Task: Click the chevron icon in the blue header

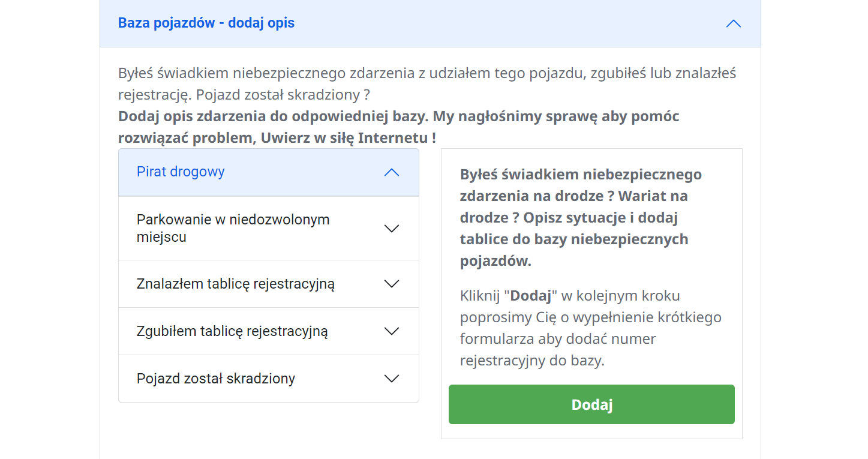Action: (733, 23)
